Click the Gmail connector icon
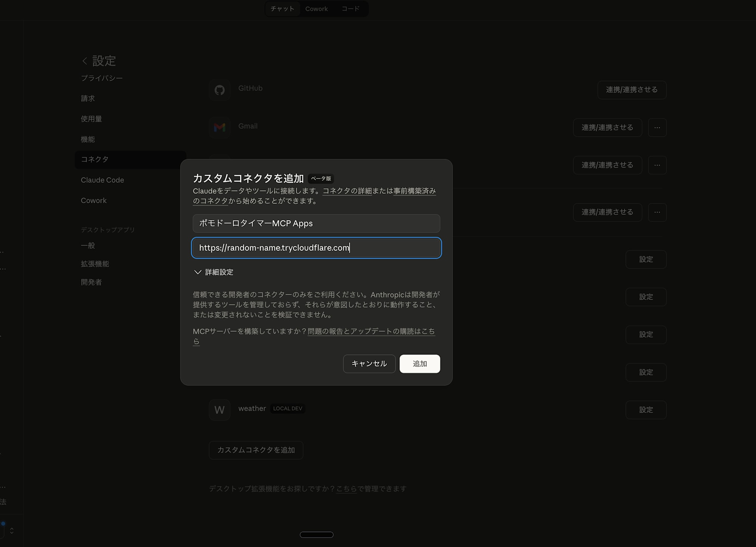 pos(220,127)
